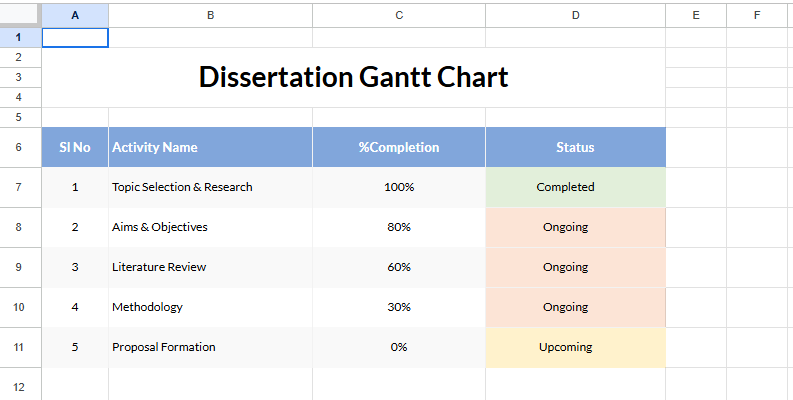The width and height of the screenshot is (793, 400).
Task: Select row 6 by its row number
Action: coord(20,147)
